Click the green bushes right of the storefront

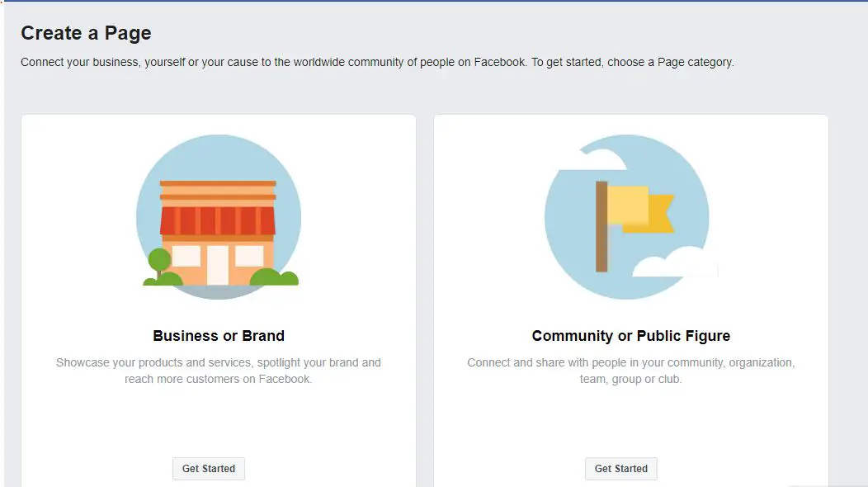(x=275, y=277)
